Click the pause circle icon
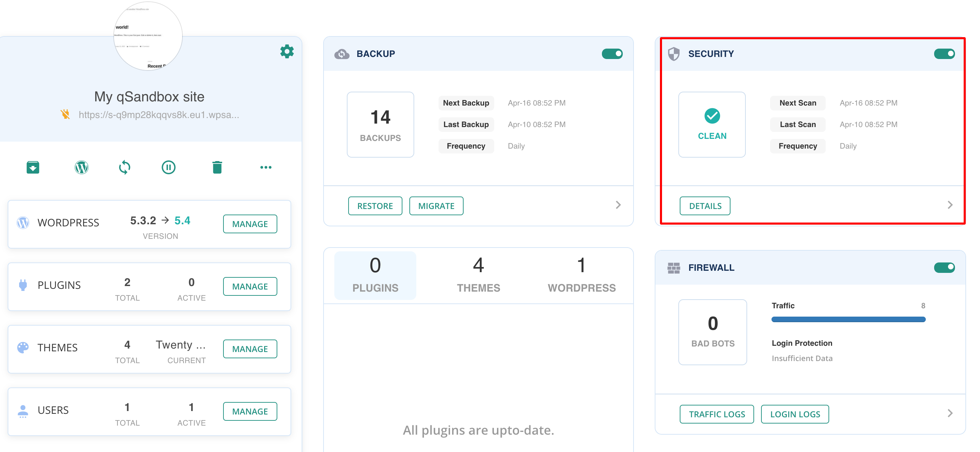Viewport: 980px width, 452px height. (168, 167)
